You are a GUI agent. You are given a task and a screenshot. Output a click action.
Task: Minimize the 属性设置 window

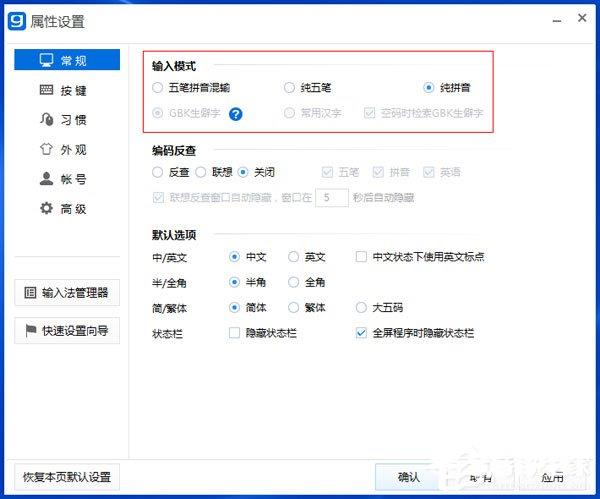click(x=557, y=20)
